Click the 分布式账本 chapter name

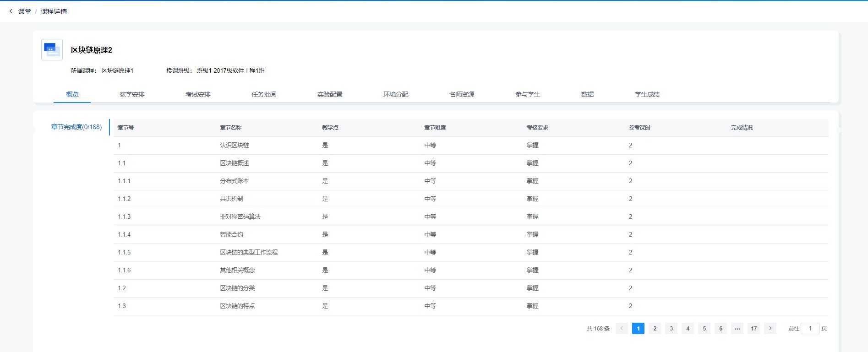click(x=235, y=181)
